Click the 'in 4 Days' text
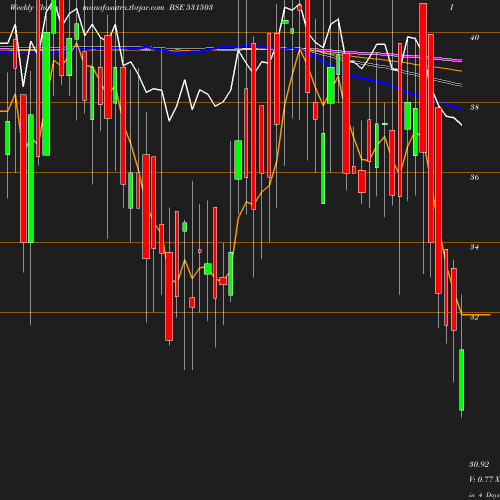Screen dimensions: 500x500 pyautogui.click(x=484, y=495)
